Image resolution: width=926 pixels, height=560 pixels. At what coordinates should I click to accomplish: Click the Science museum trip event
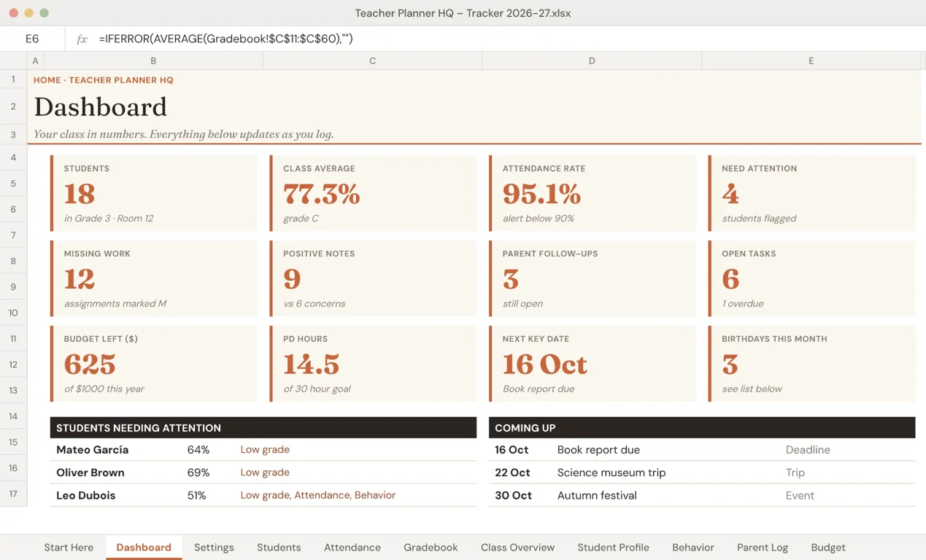click(611, 472)
